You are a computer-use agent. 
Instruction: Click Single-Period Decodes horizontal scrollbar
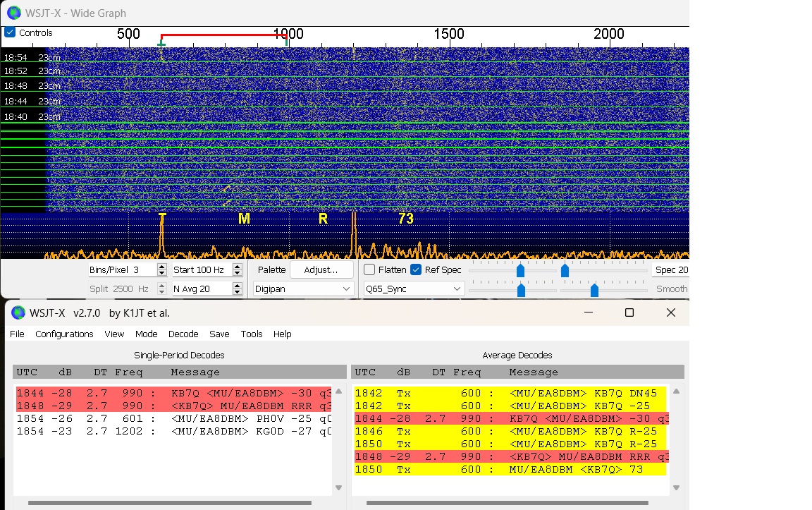tap(170, 503)
